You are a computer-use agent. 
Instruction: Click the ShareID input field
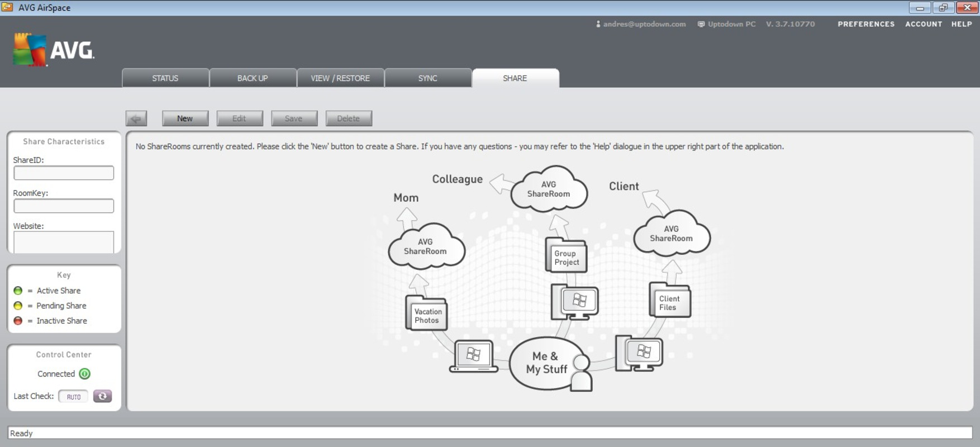pos(64,173)
